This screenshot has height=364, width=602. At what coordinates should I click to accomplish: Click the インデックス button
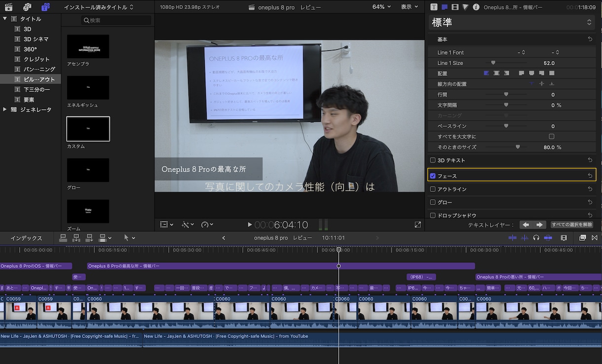coord(26,238)
